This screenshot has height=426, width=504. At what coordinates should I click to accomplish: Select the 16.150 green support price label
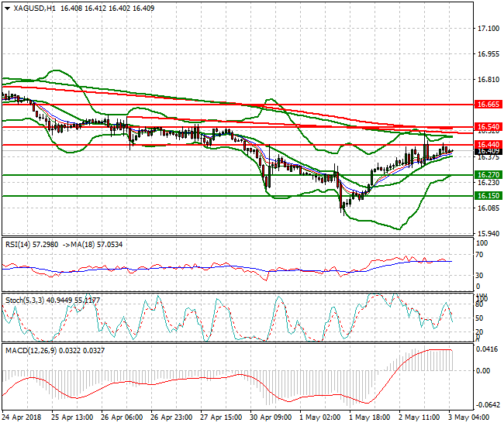click(x=488, y=196)
